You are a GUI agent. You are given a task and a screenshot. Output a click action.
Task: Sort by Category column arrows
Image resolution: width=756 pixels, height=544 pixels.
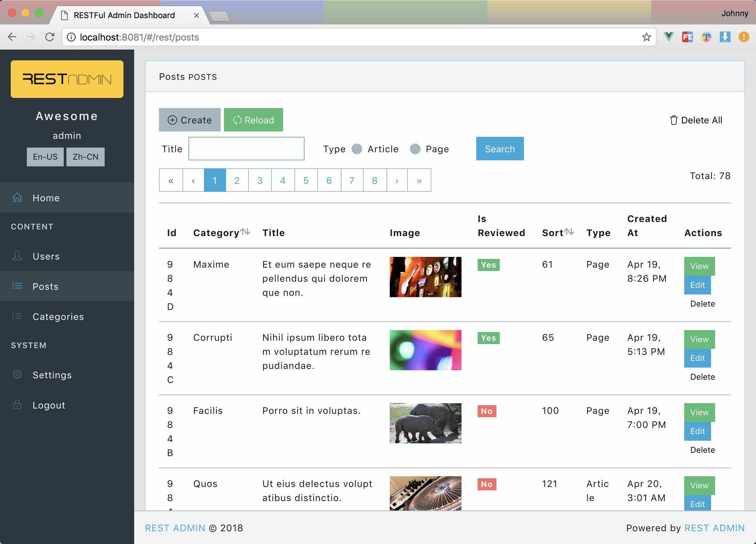point(245,231)
